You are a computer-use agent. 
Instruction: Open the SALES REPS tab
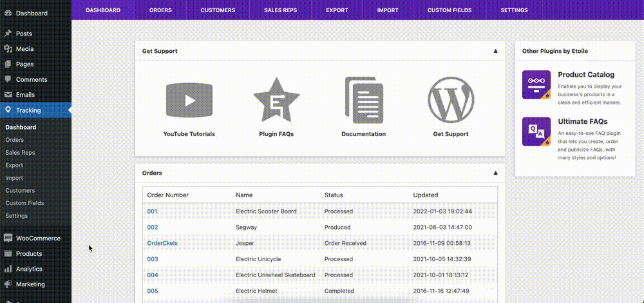pos(281,10)
